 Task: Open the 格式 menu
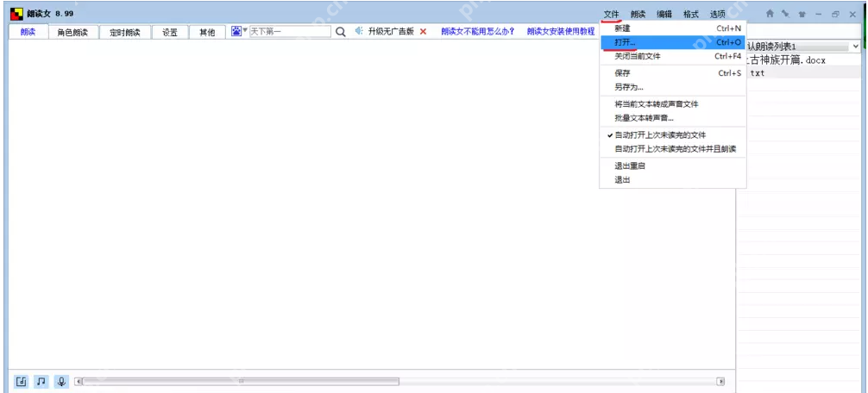tap(691, 15)
